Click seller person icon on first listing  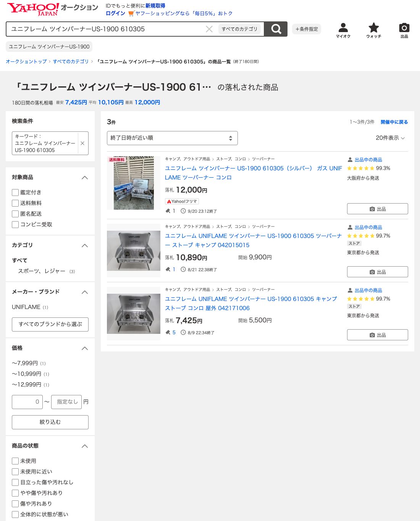pos(350,160)
